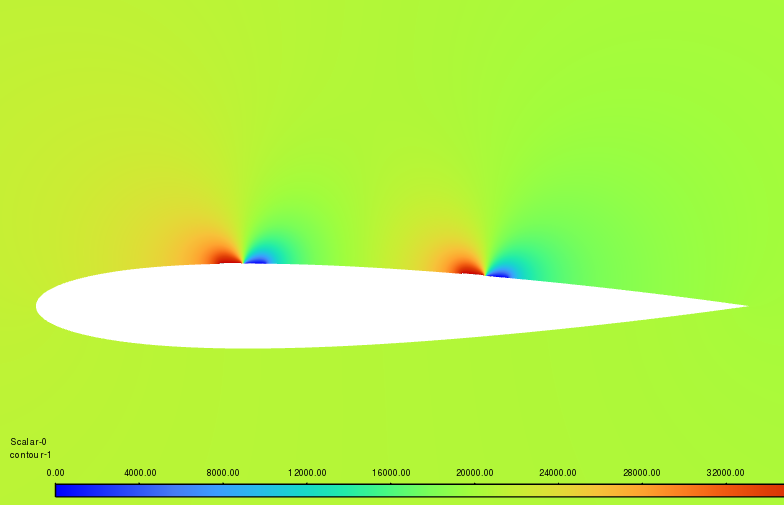
Task: Click the second blue spot near mid-chord
Action: [x=498, y=273]
